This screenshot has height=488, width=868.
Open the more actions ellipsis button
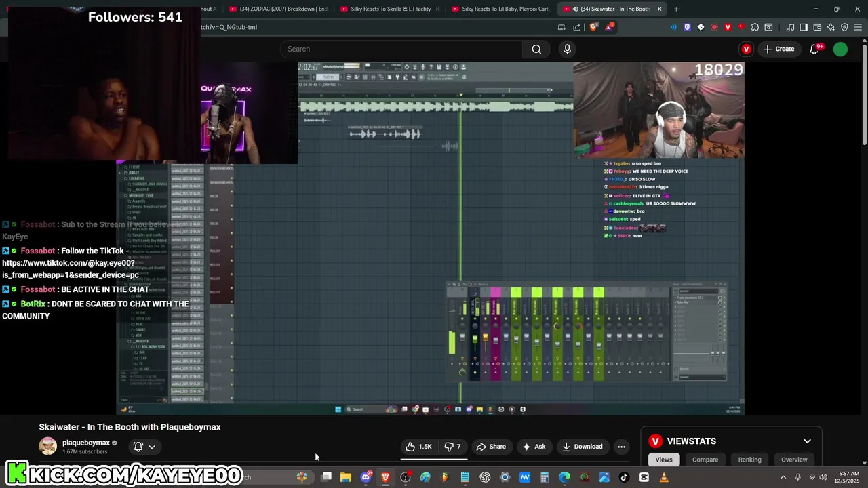click(621, 447)
